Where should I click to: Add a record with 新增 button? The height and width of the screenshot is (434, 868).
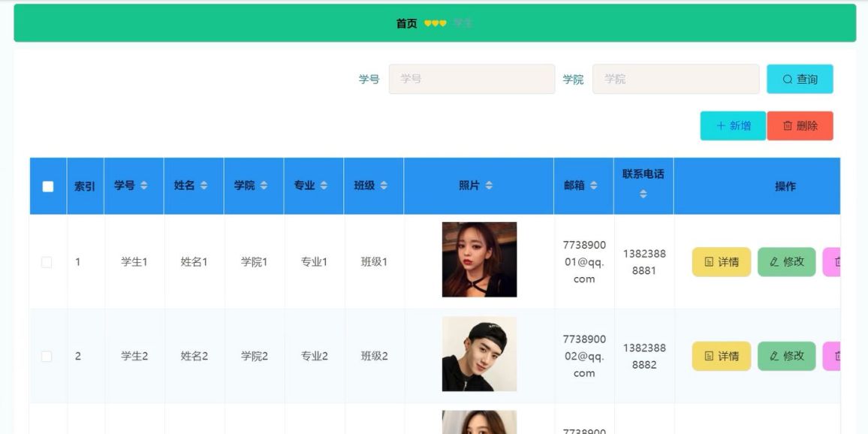[733, 125]
